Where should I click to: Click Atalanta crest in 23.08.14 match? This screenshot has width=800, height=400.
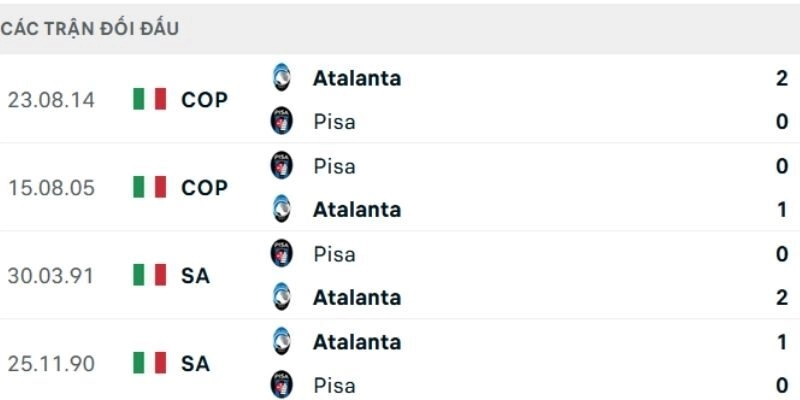coord(282,78)
